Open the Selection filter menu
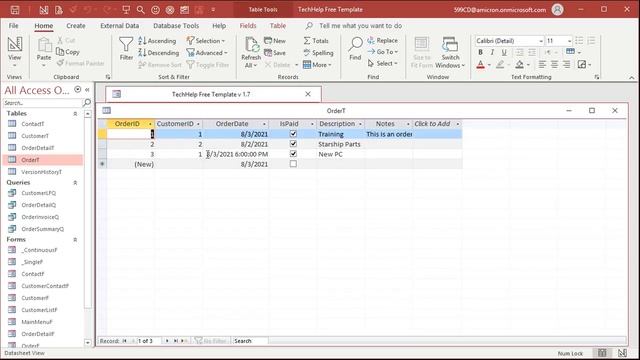The image size is (640, 360). point(206,41)
